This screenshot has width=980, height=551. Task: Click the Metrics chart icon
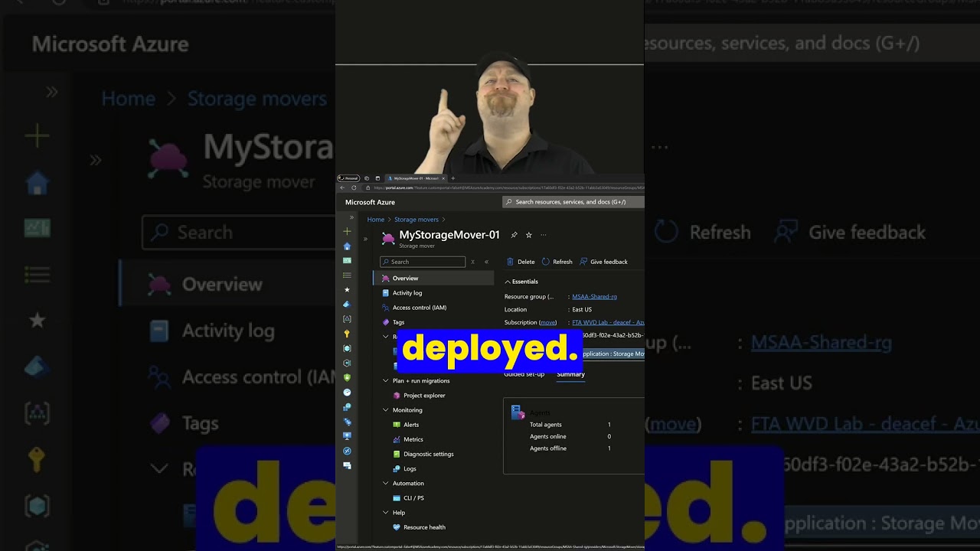[x=397, y=439]
